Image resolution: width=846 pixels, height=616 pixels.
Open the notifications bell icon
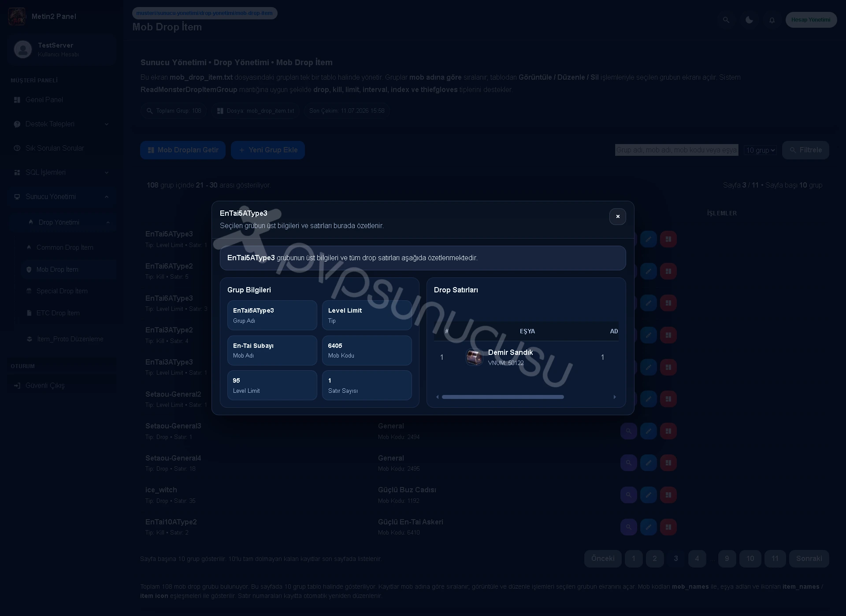772,20
